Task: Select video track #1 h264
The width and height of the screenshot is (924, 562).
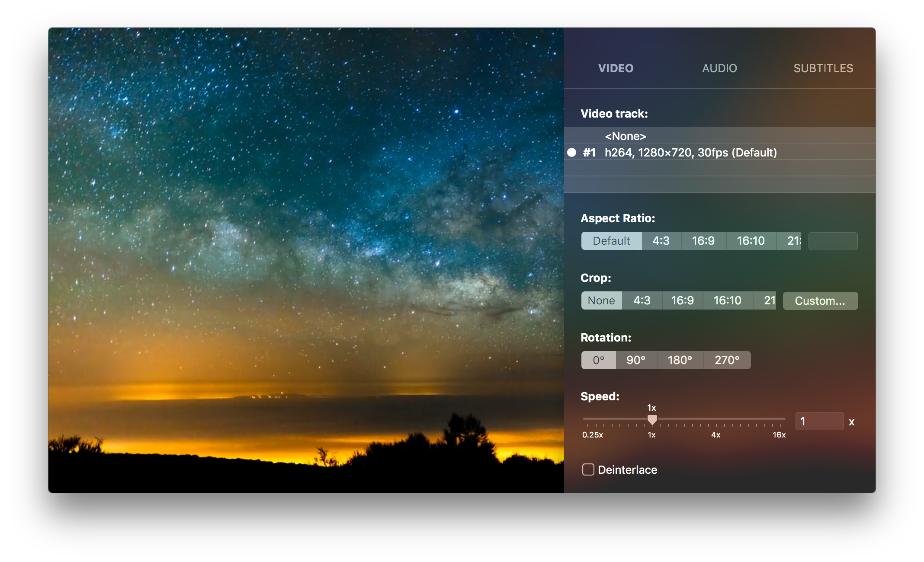Action: [690, 153]
